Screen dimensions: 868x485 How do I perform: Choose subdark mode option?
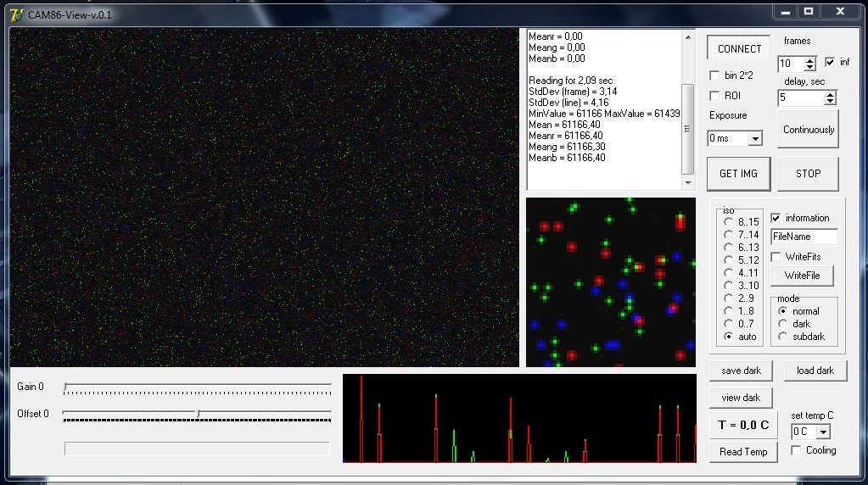[783, 337]
